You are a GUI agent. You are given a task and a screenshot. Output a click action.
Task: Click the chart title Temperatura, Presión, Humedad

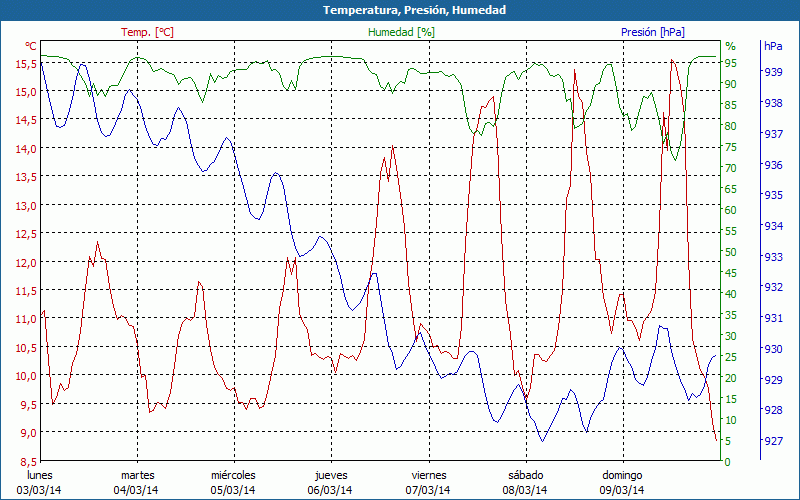coord(400,10)
